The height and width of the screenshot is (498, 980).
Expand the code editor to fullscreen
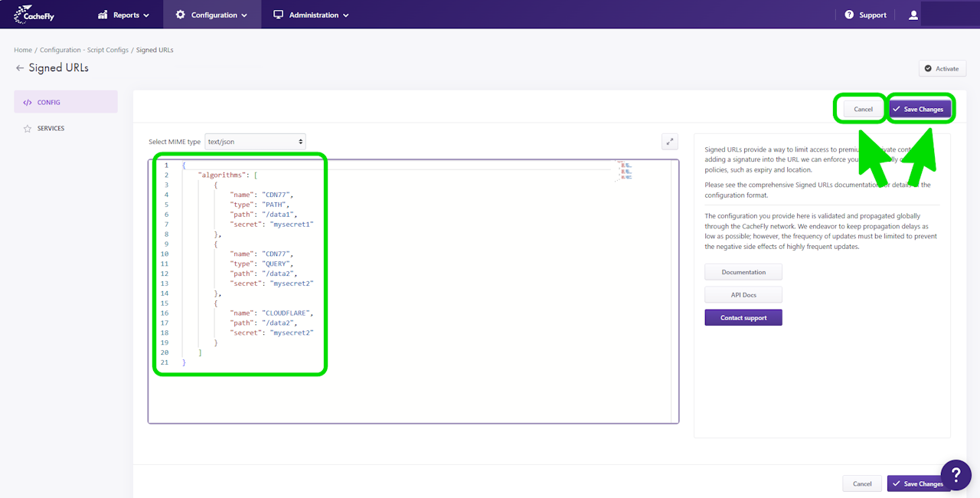click(x=670, y=141)
